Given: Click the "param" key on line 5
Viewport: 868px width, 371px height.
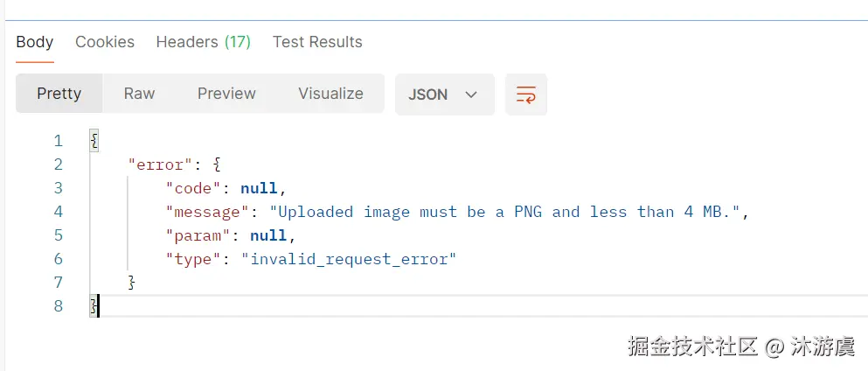Looking at the screenshot, I should pyautogui.click(x=198, y=235).
